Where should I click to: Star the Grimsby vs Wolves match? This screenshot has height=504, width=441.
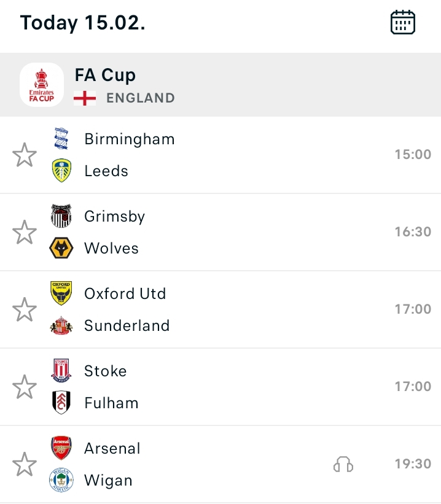click(x=25, y=233)
